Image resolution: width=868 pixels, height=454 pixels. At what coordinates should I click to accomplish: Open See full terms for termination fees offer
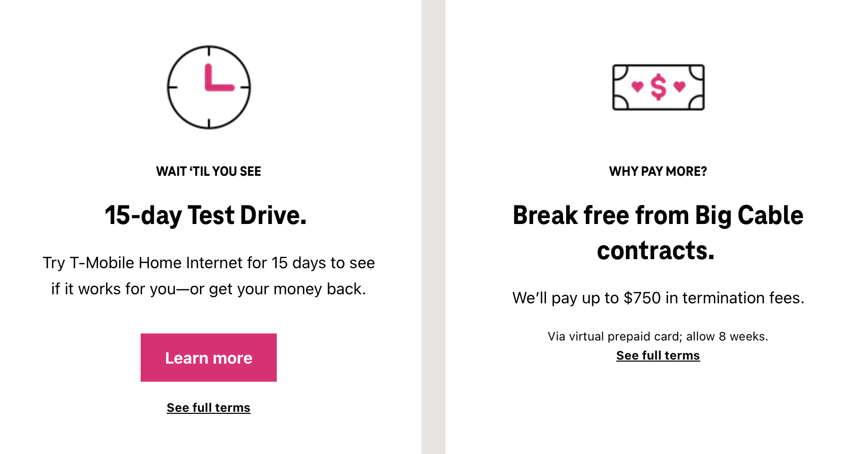[x=659, y=356]
